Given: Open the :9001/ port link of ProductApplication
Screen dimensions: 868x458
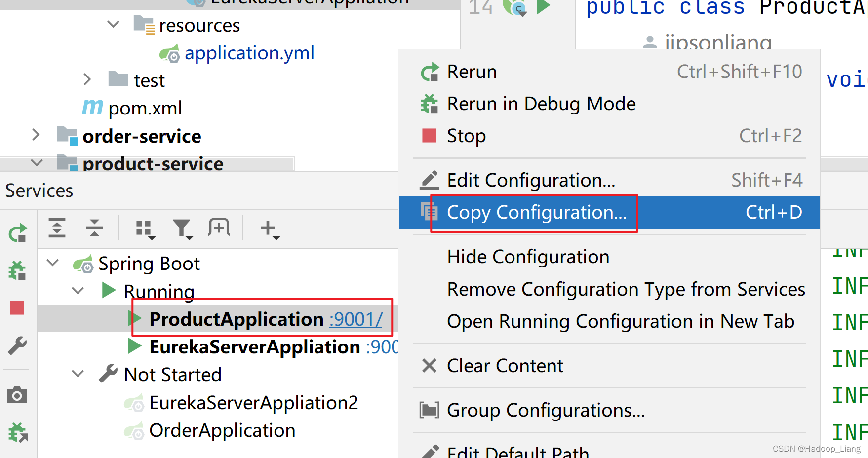Looking at the screenshot, I should (x=355, y=319).
